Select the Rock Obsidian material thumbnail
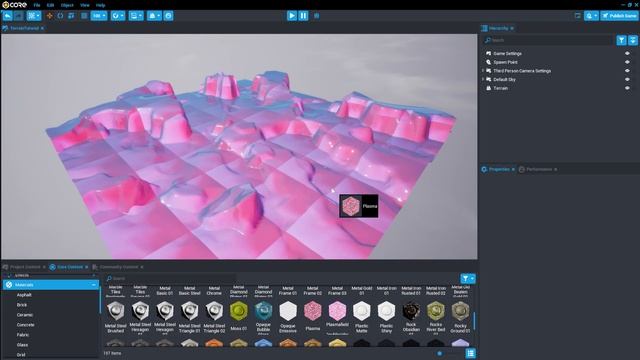 point(411,311)
